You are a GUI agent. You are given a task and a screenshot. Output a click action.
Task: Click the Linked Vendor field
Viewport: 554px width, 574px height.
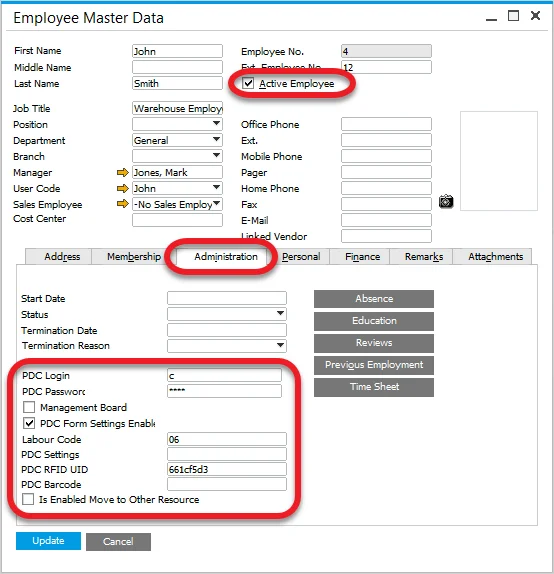[x=386, y=236]
